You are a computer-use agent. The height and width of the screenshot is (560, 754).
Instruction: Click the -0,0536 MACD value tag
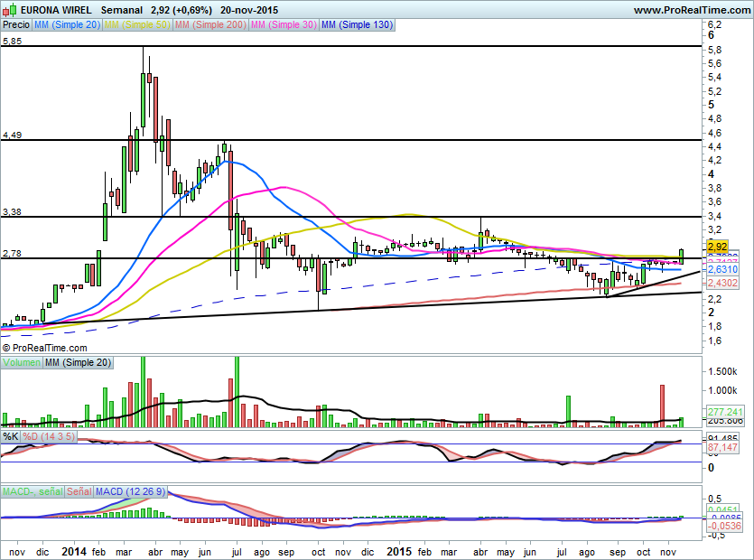(x=724, y=526)
